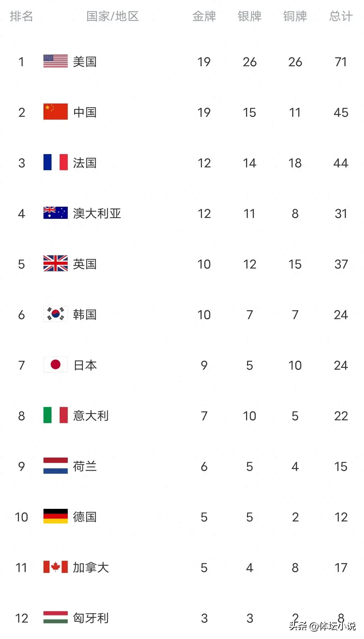This screenshot has width=364, height=639.
Task: Click the France flag icon
Action: tap(56, 163)
